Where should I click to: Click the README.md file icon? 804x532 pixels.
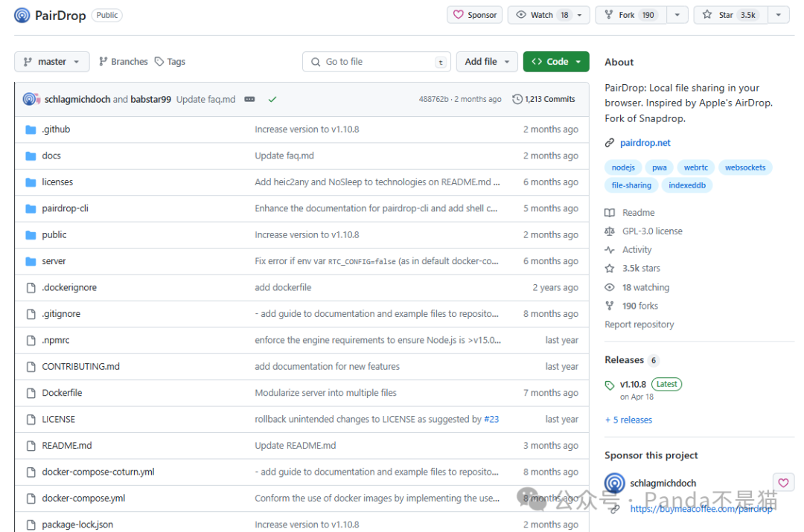point(31,446)
